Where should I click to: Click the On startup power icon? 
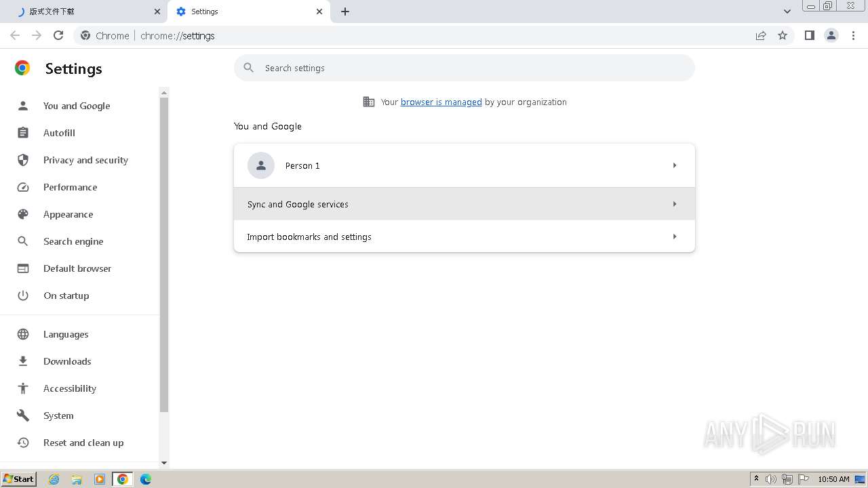[23, 296]
